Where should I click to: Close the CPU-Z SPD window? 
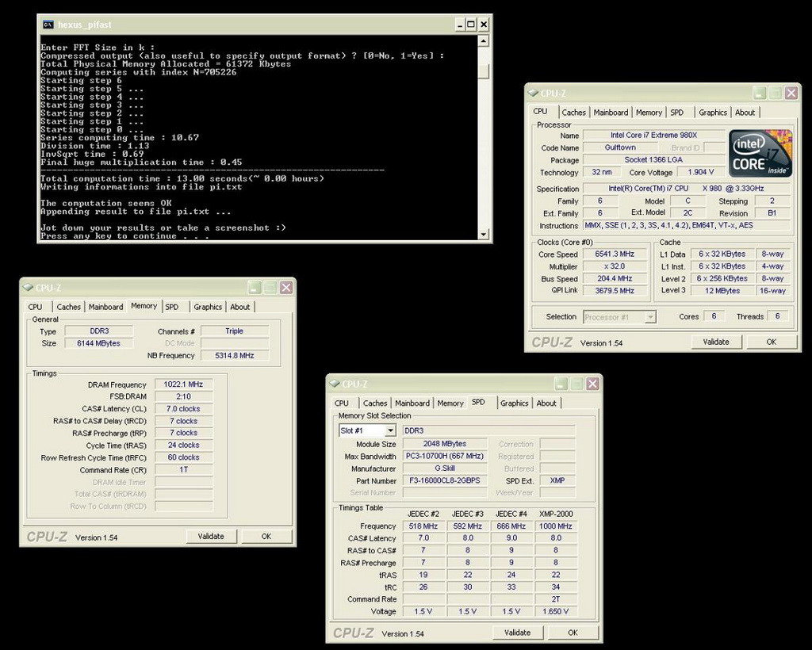coord(592,384)
